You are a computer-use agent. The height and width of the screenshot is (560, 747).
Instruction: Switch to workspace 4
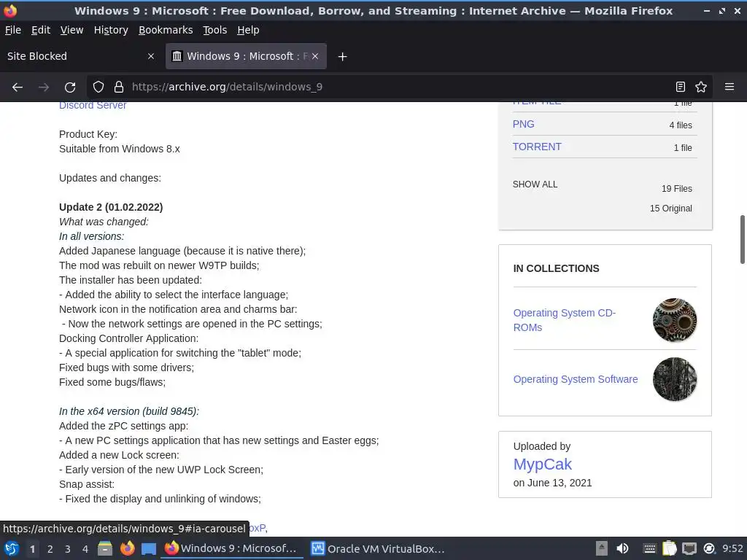[x=85, y=549]
